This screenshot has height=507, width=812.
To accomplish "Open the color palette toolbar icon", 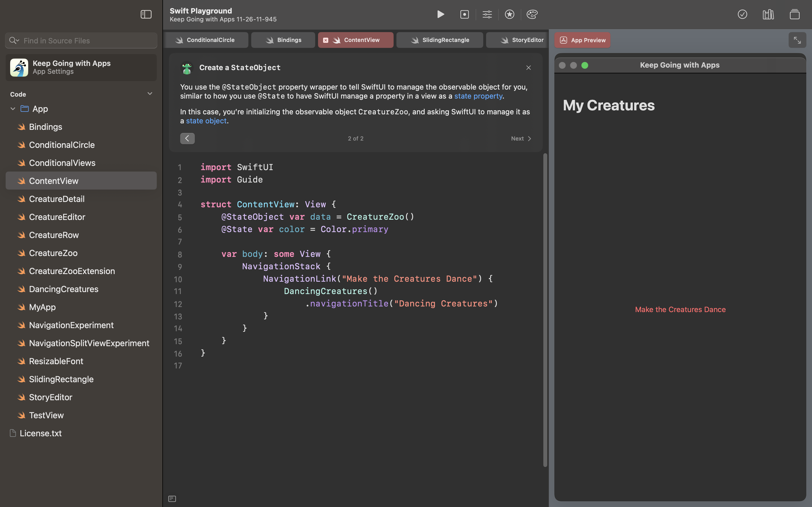I will click(532, 14).
